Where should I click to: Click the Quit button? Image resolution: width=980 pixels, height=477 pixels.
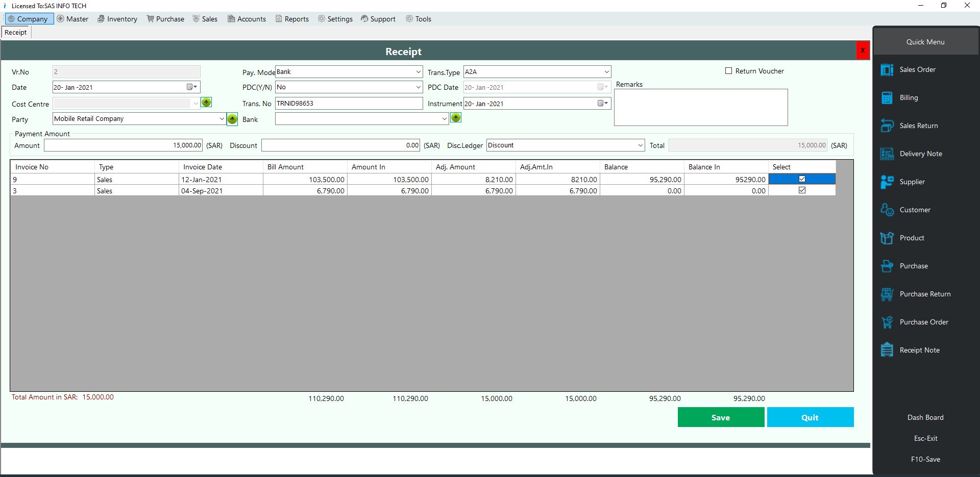pos(810,417)
